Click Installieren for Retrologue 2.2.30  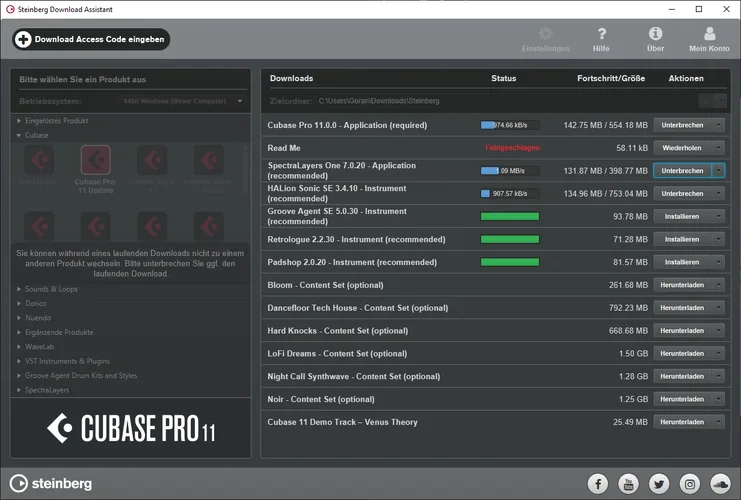(x=681, y=239)
